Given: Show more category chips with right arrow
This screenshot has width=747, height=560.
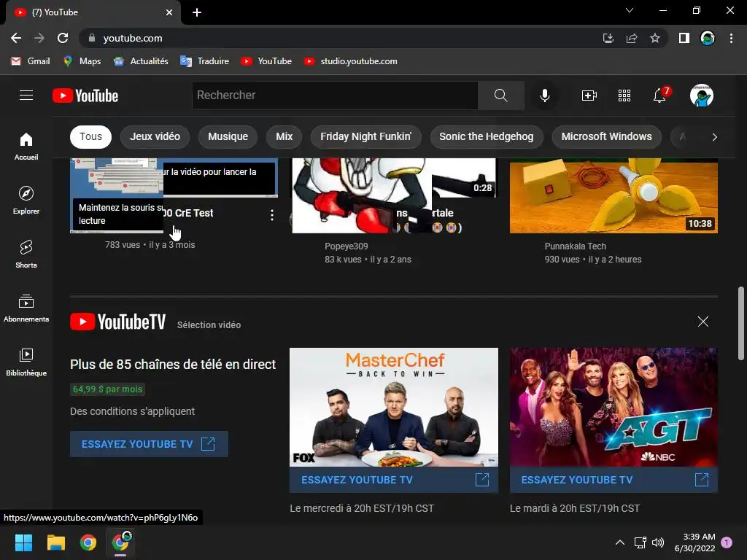Looking at the screenshot, I should pyautogui.click(x=714, y=137).
